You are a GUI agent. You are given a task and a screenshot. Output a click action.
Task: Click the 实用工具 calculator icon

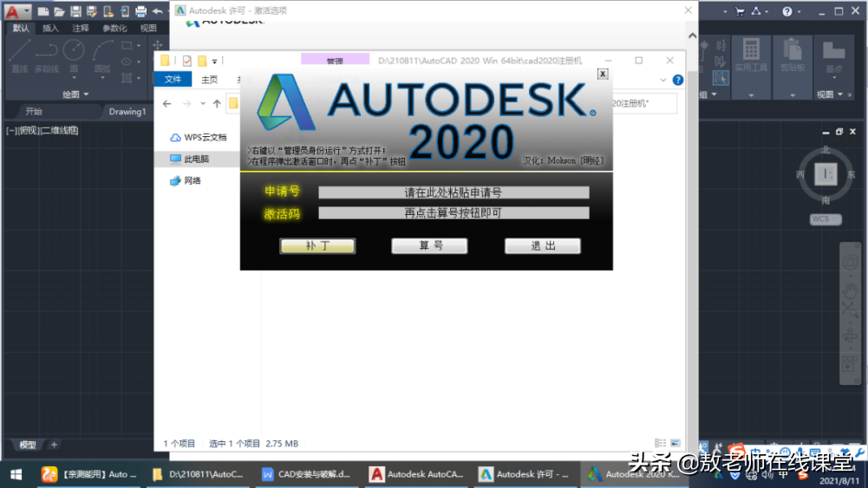[751, 49]
